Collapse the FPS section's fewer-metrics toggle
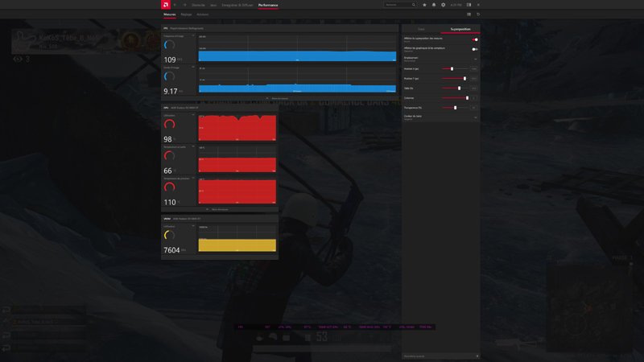644x362 pixels. tap(278, 98)
